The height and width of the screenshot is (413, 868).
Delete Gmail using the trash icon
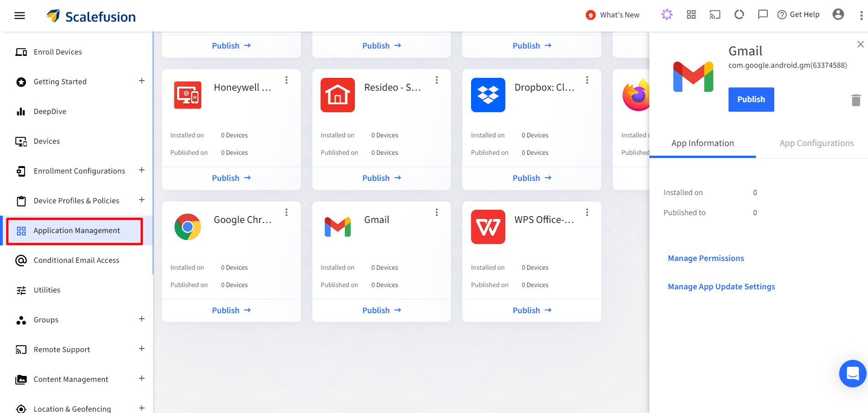[856, 100]
